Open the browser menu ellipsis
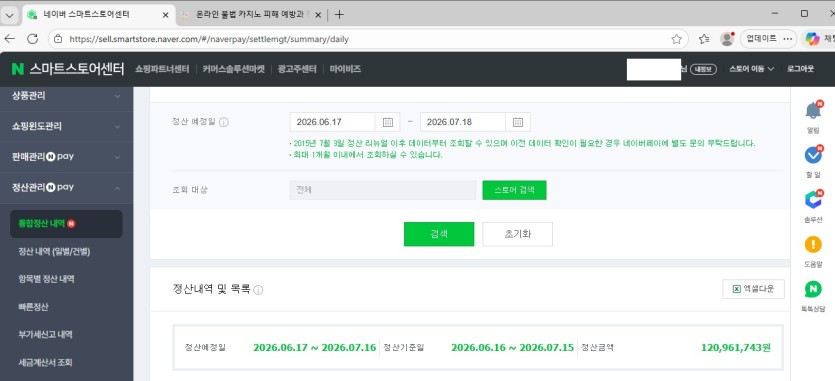The width and height of the screenshot is (835, 381). [788, 39]
